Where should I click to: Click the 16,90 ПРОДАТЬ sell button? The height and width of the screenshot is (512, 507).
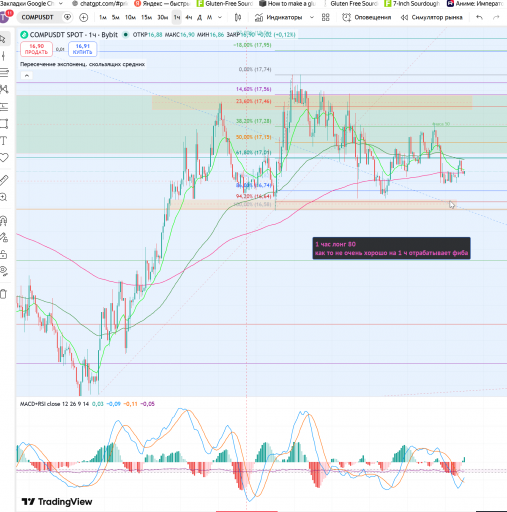coord(36,49)
